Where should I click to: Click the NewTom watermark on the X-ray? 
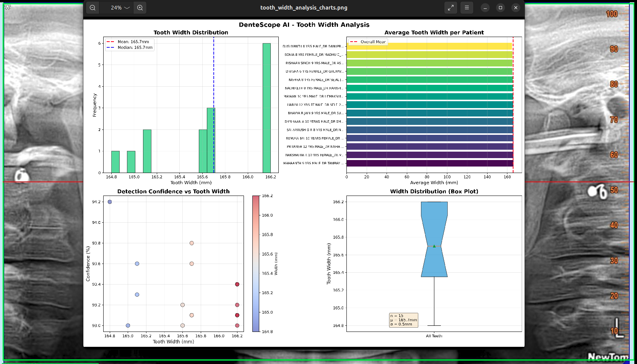[x=608, y=357]
